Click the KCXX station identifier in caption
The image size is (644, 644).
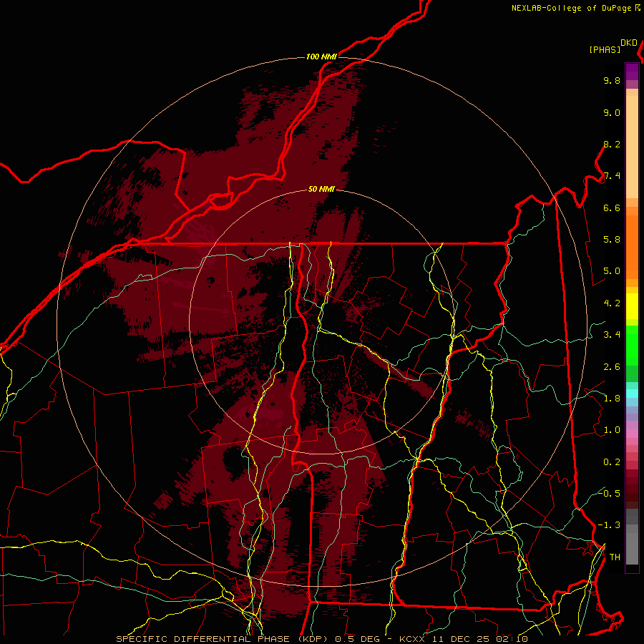411,639
